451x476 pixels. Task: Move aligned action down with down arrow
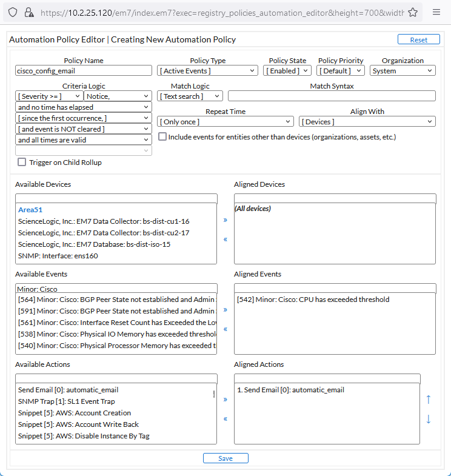click(429, 419)
